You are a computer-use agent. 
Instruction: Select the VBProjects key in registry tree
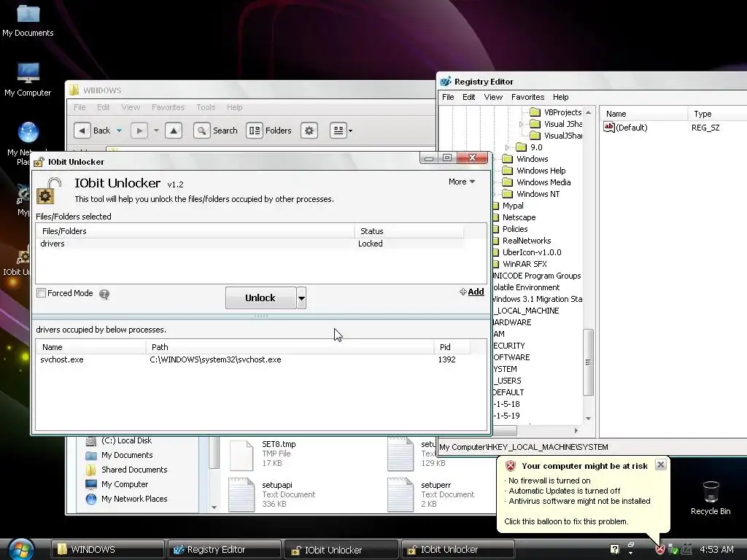point(562,112)
